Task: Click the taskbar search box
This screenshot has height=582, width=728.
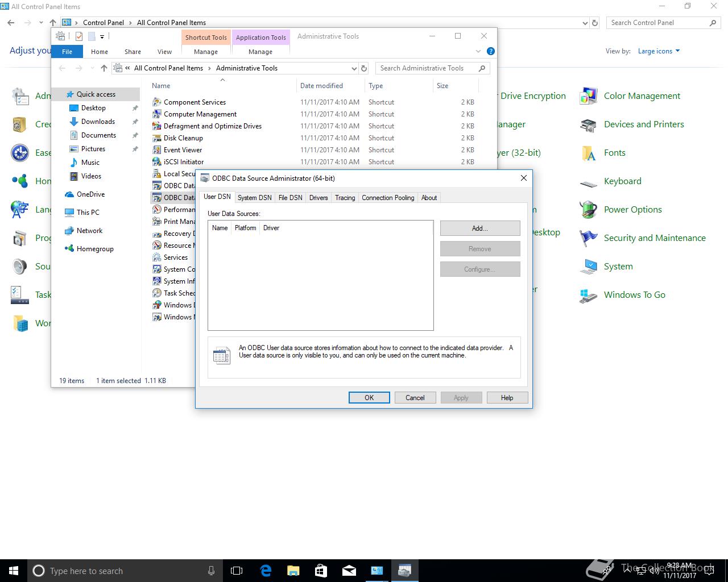Action: click(125, 571)
